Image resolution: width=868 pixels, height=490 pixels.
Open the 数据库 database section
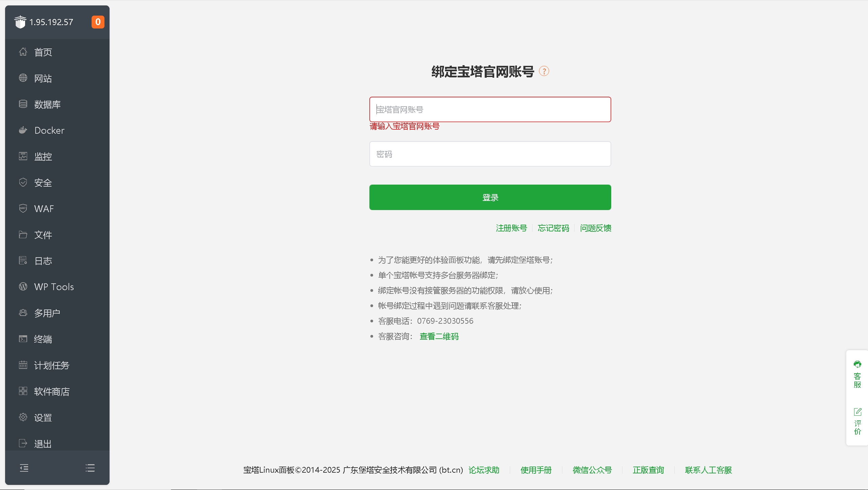47,104
